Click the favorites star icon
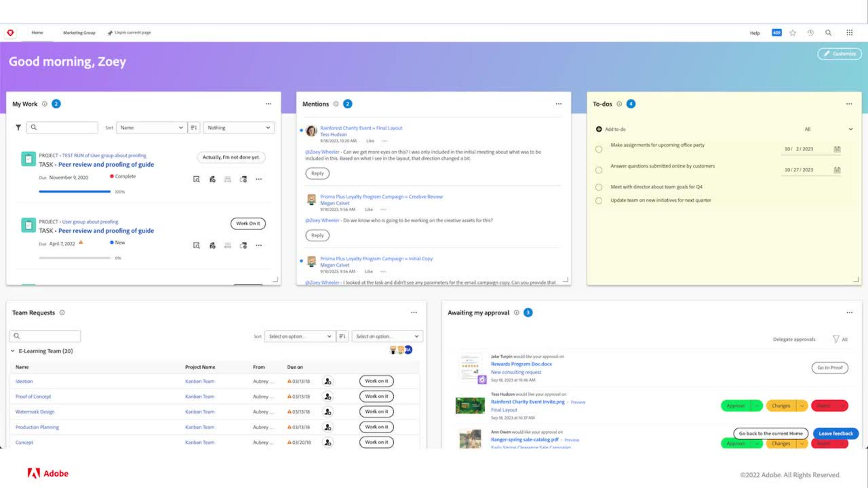This screenshot has height=488, width=868. pyautogui.click(x=793, y=33)
